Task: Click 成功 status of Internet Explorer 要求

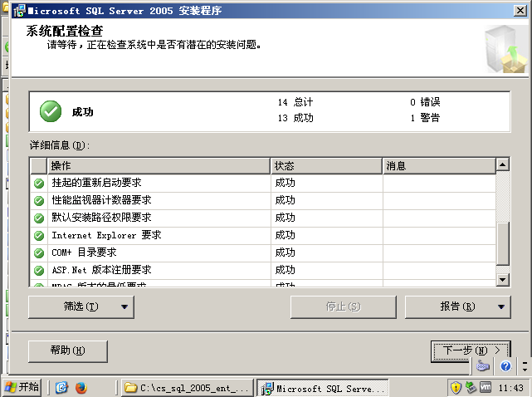Action: 285,235
